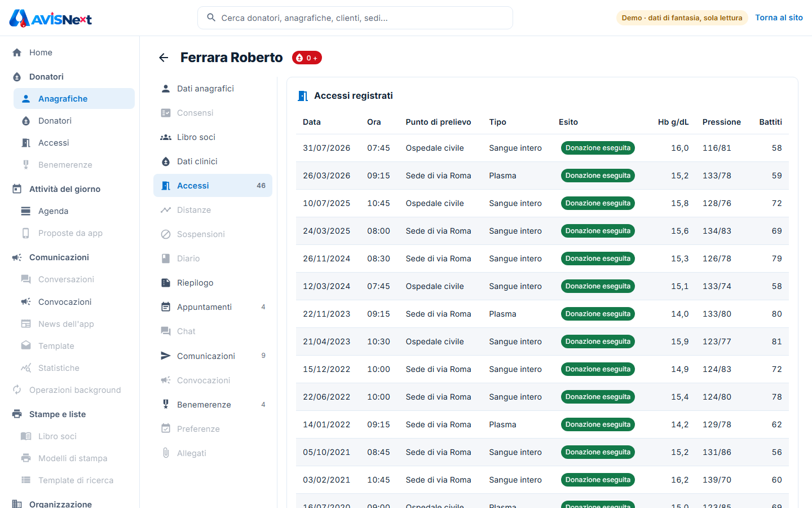Click the Accessi door icon in left sidebar
This screenshot has width=812, height=508.
coord(26,143)
